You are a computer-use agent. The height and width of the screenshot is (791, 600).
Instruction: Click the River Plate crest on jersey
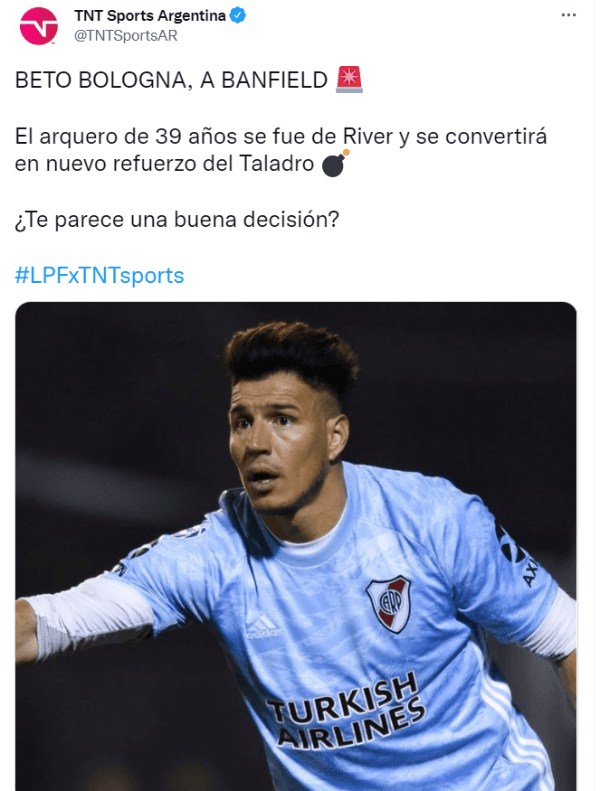click(388, 603)
